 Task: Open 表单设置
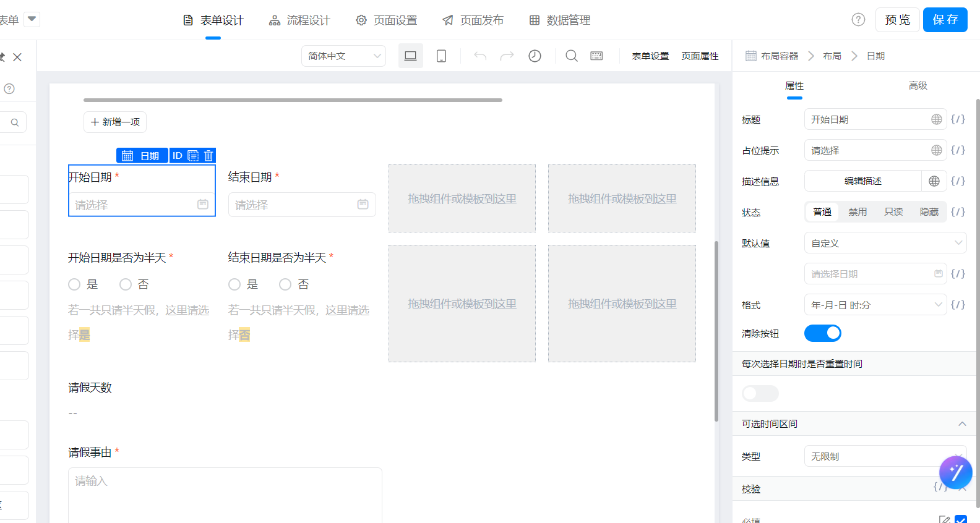point(650,56)
